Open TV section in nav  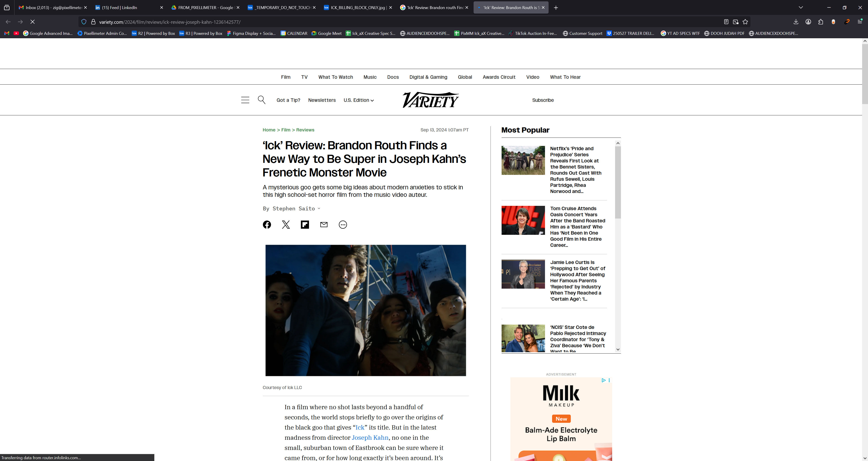pyautogui.click(x=304, y=77)
